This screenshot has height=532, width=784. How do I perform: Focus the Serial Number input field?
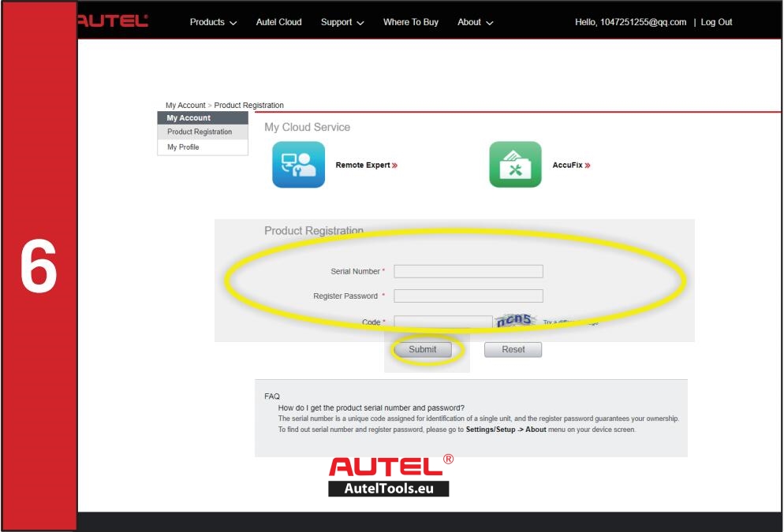pyautogui.click(x=469, y=271)
